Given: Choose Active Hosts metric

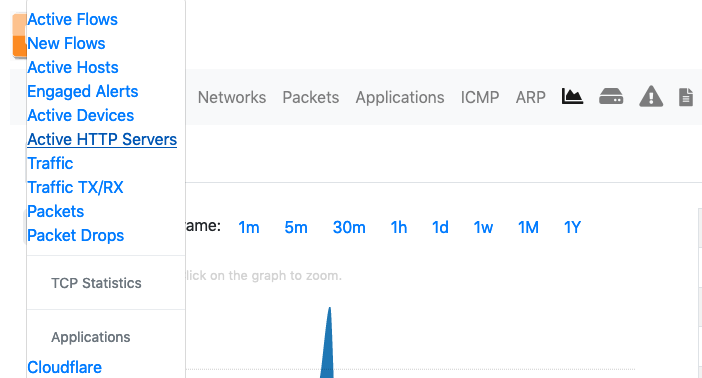Looking at the screenshot, I should pos(73,67).
